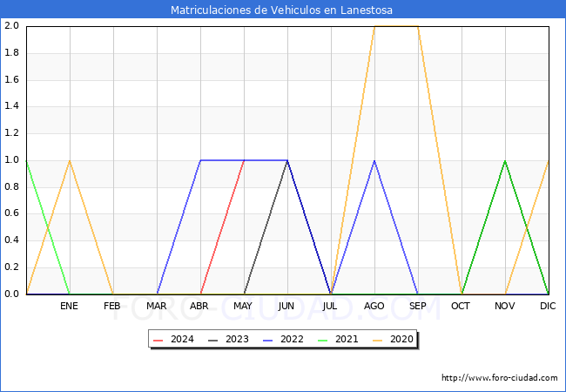Click the 2024 line endpoint at MAY
Viewport: 566px width, 392px height.
244,160
